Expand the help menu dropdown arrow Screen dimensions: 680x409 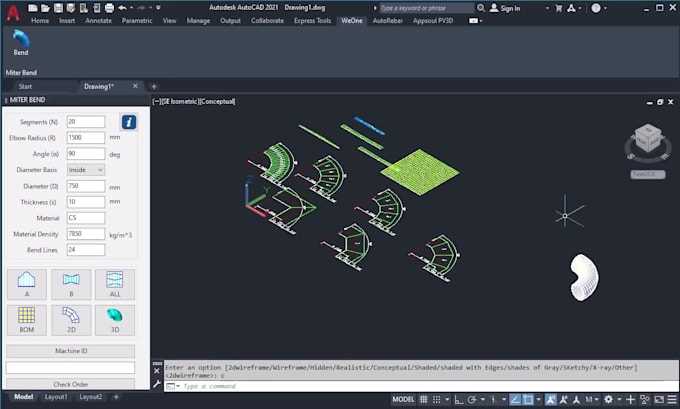click(x=605, y=8)
